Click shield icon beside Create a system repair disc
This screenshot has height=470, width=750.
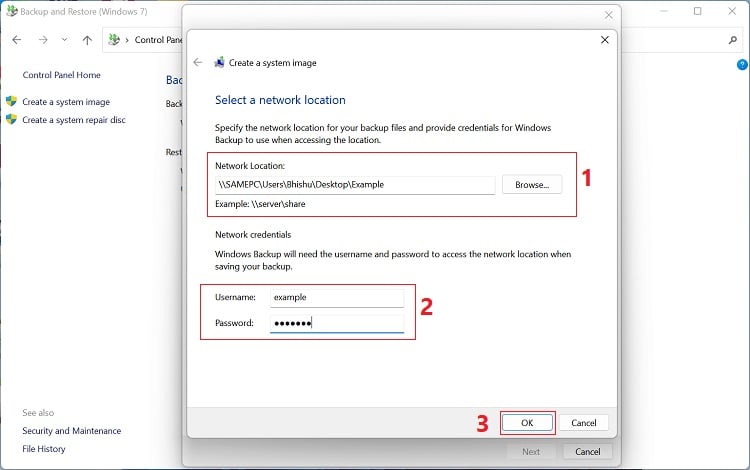[11, 119]
